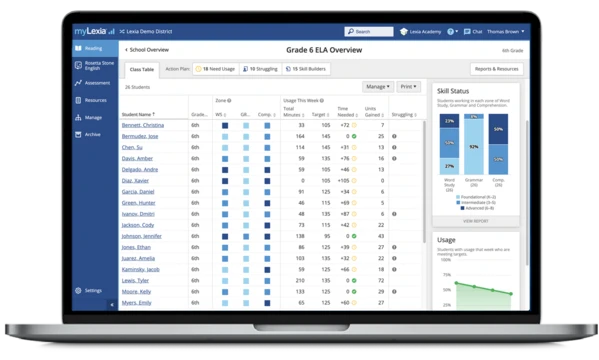Open Settings gear in sidebar
Image resolution: width=599 pixels, height=360 pixels.
tap(78, 290)
